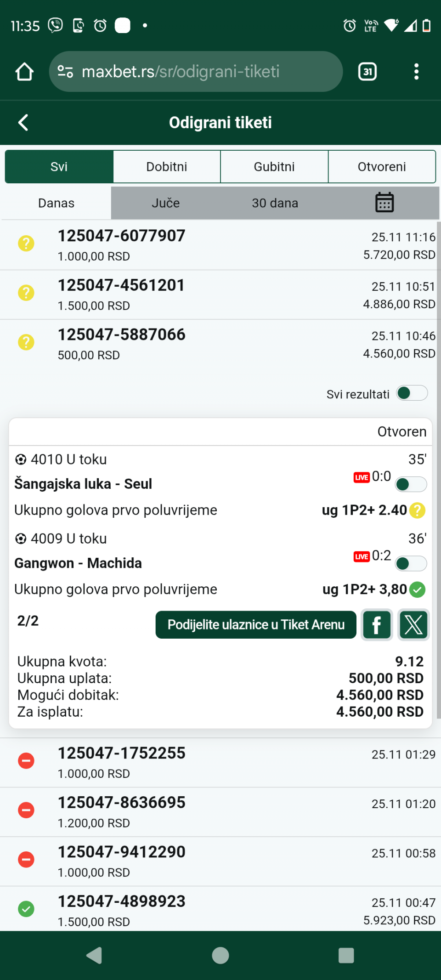441x980 pixels.
Task: Open the browser tab switcher
Action: (x=367, y=72)
